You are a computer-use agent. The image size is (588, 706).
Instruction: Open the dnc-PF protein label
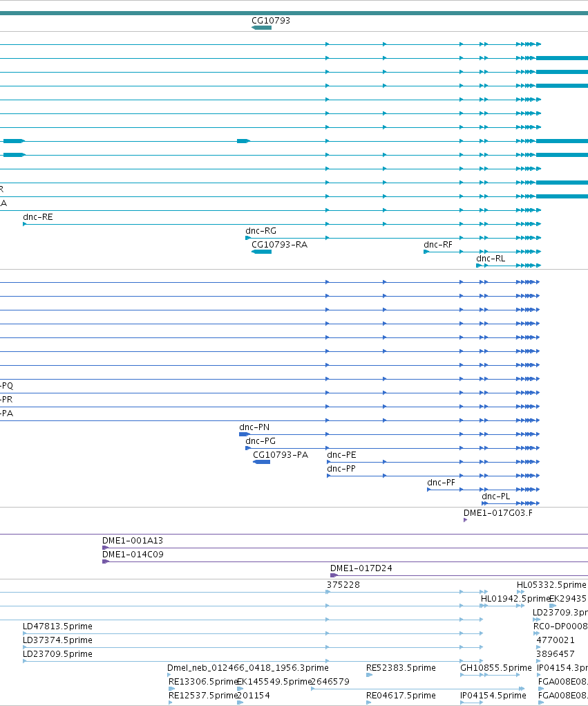(442, 483)
